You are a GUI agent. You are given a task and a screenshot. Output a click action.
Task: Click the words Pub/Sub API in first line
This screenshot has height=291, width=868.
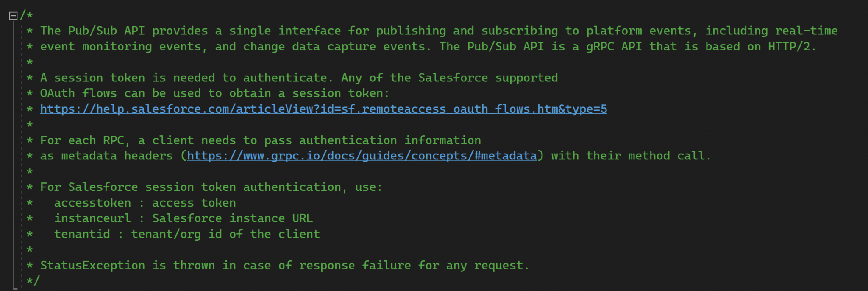pyautogui.click(x=106, y=31)
